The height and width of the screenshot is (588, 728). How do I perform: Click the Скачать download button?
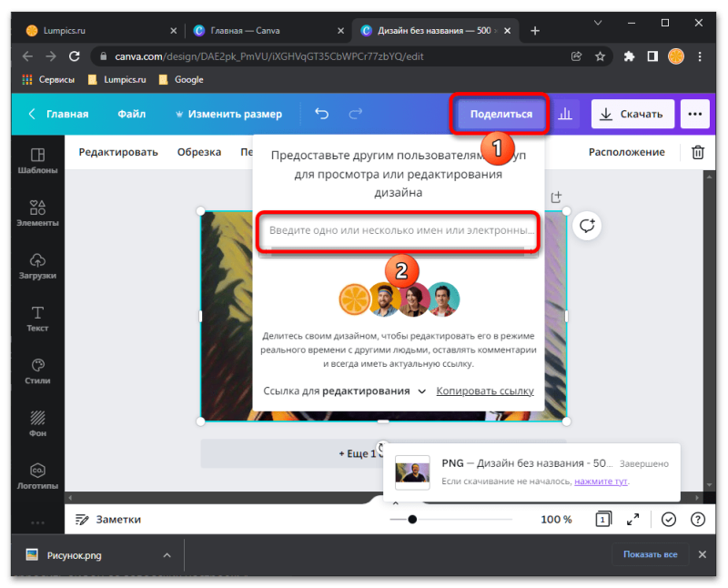[x=632, y=114]
